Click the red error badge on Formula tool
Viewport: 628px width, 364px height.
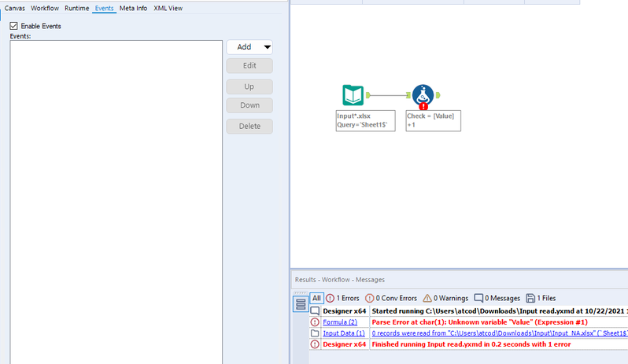(423, 106)
